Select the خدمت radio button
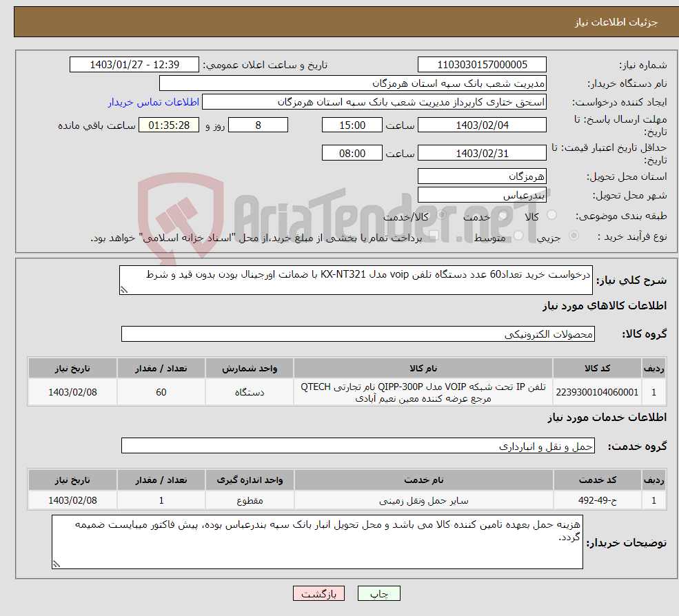 503,215
